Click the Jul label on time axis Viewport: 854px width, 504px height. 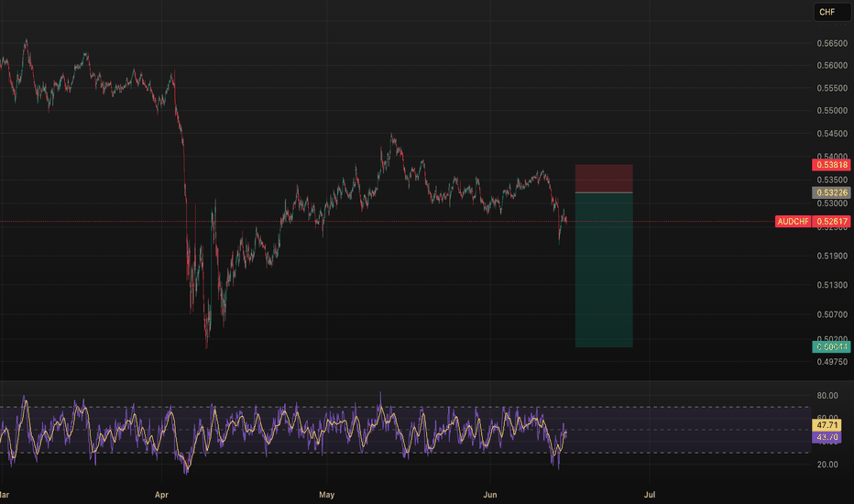(650, 495)
